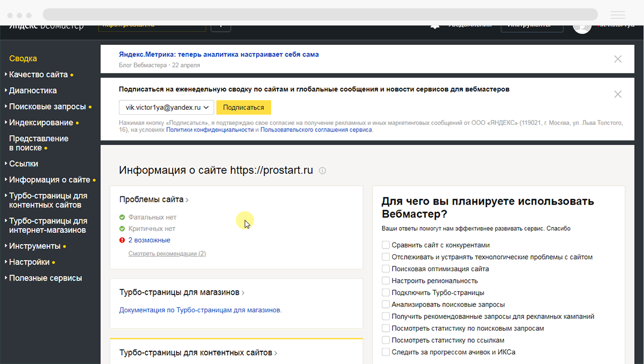The width and height of the screenshot is (644, 364).
Task: Check Получить рекомендованные запросы для рекламных кампаний
Action: coord(386,316)
